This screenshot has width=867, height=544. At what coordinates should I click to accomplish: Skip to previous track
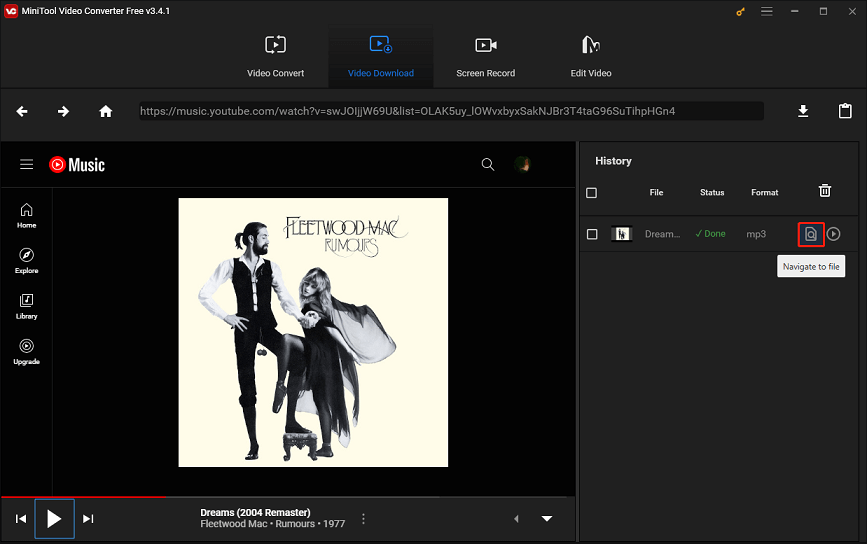[21, 519]
